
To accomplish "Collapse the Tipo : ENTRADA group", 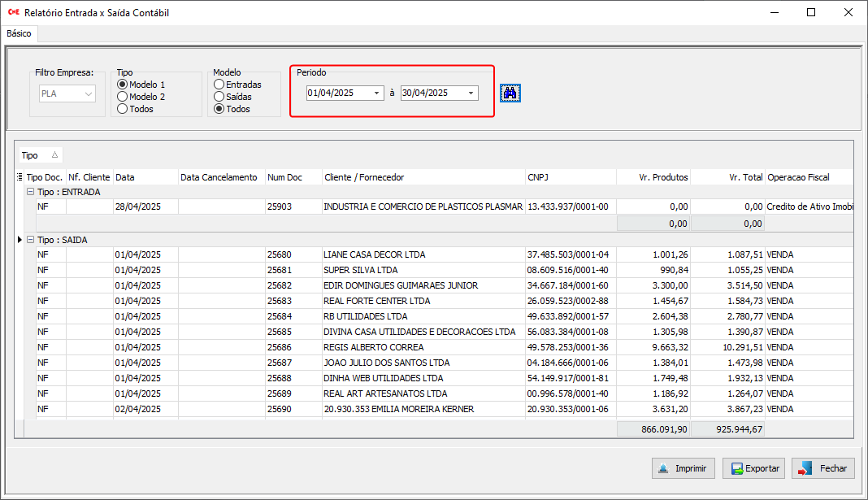I will point(30,192).
